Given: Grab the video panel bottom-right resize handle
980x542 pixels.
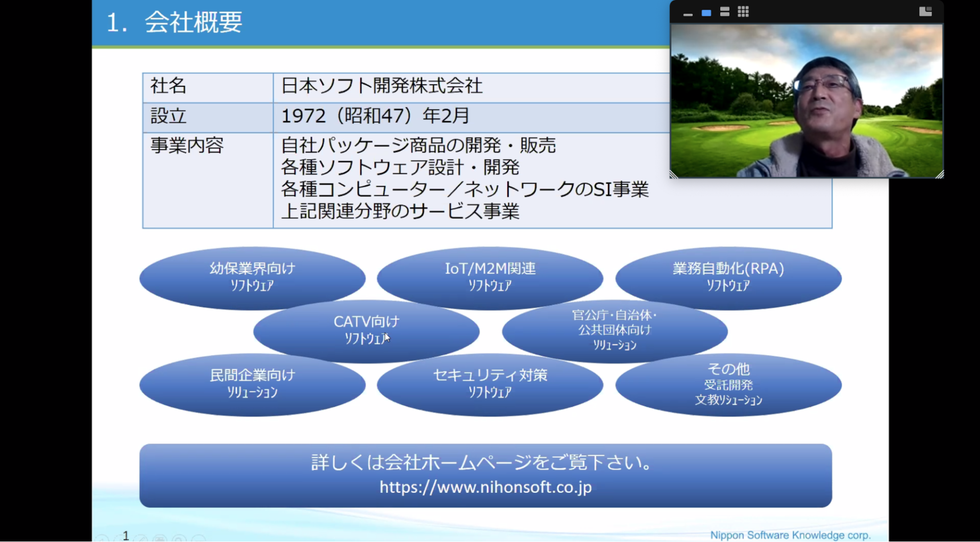Looking at the screenshot, I should tap(939, 175).
